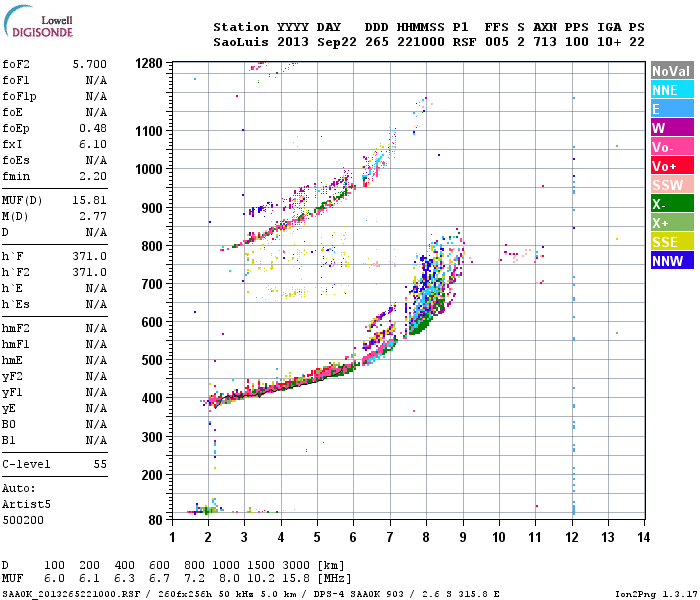Click the 900 height axis label

pos(152,208)
